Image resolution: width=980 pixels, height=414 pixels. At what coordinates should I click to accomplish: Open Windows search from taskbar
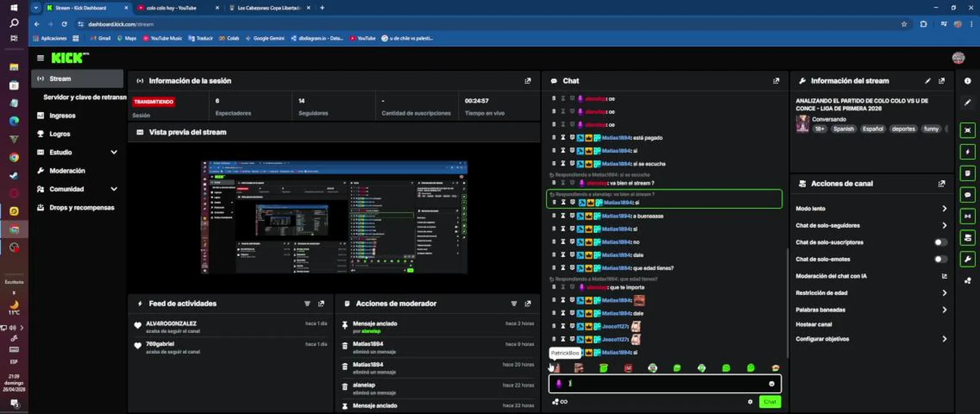point(14,23)
